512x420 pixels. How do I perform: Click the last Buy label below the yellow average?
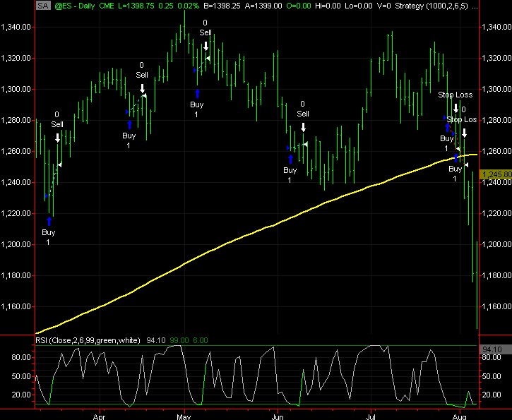tap(456, 169)
